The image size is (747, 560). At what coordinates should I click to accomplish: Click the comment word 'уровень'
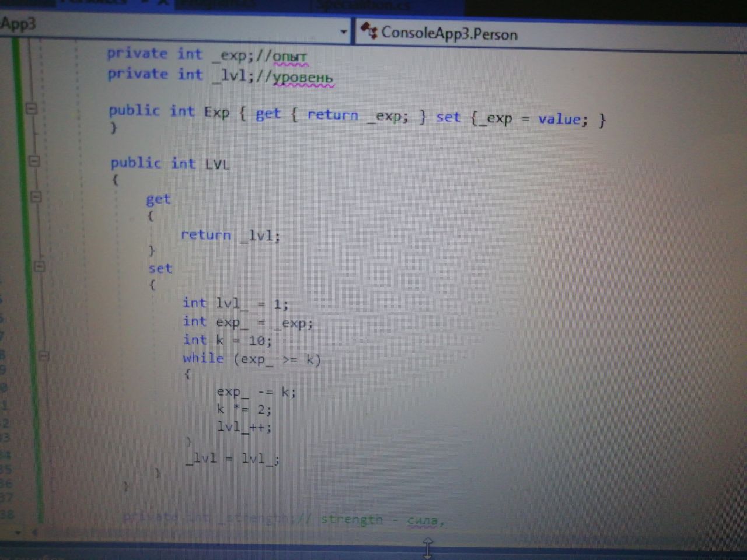pos(303,78)
